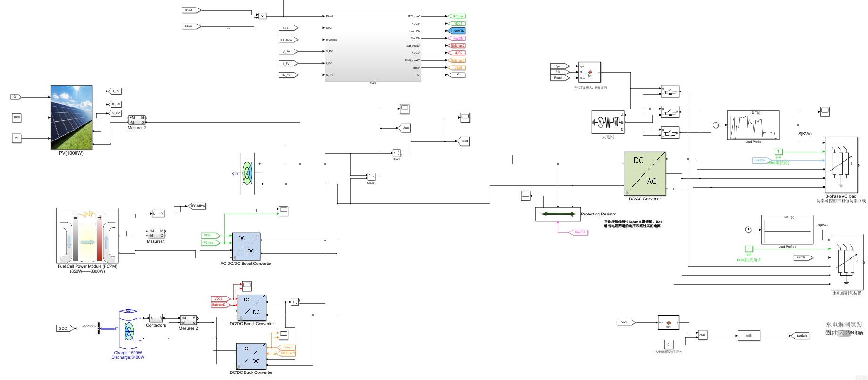
Task: Select the switch goto tag after int8
Action: point(800,336)
